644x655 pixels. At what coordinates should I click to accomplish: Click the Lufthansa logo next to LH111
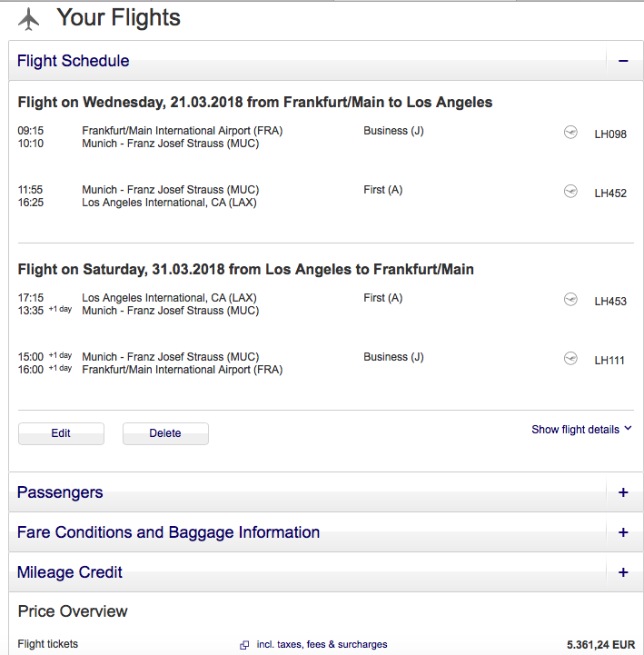570,359
